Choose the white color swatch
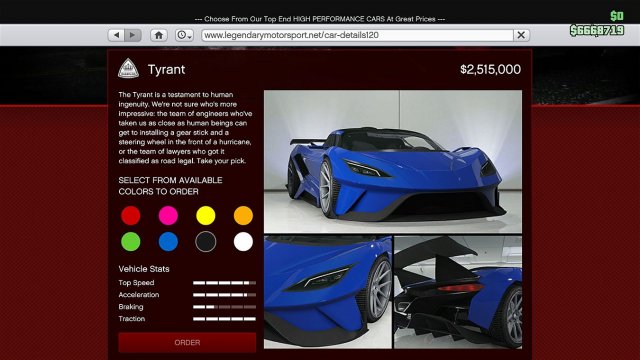 pos(243,242)
